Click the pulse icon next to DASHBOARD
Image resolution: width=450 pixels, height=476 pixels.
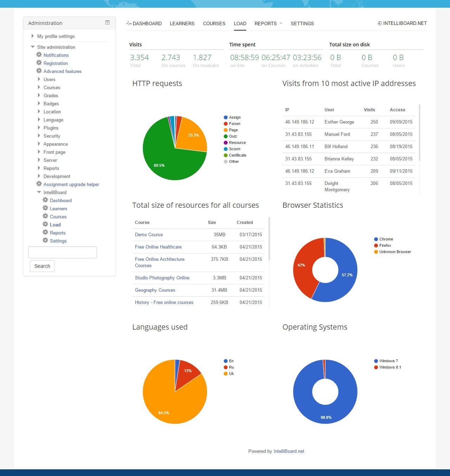pyautogui.click(x=129, y=23)
